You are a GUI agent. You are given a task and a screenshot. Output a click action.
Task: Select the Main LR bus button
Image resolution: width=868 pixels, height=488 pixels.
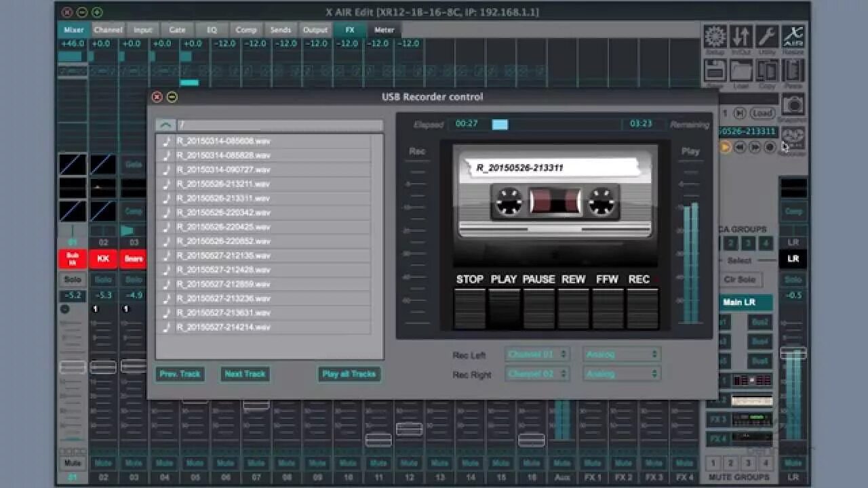[x=740, y=302]
